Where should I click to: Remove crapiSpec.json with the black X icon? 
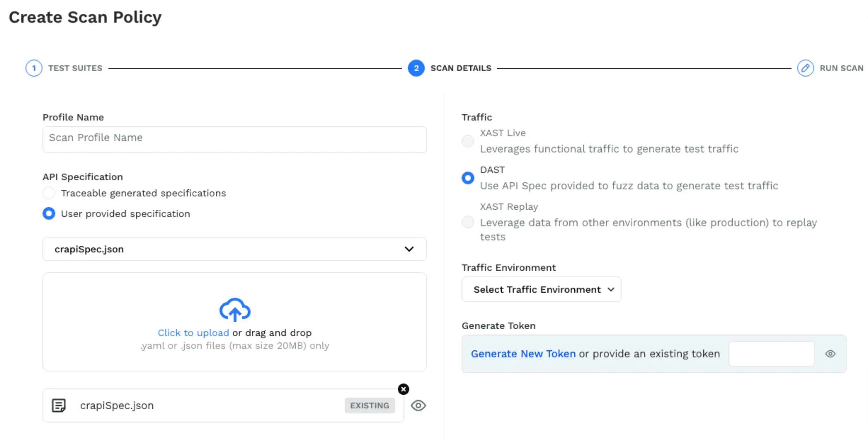pyautogui.click(x=403, y=389)
